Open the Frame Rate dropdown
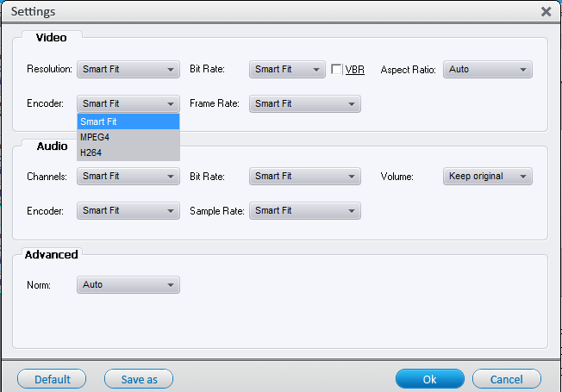 tap(304, 104)
